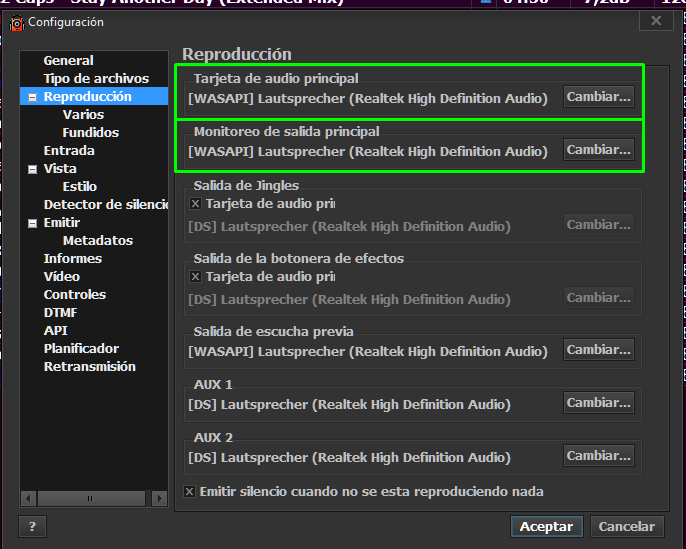Screen dimensions: 686x549
Task: Close the Configuración dialog window
Action: [656, 21]
